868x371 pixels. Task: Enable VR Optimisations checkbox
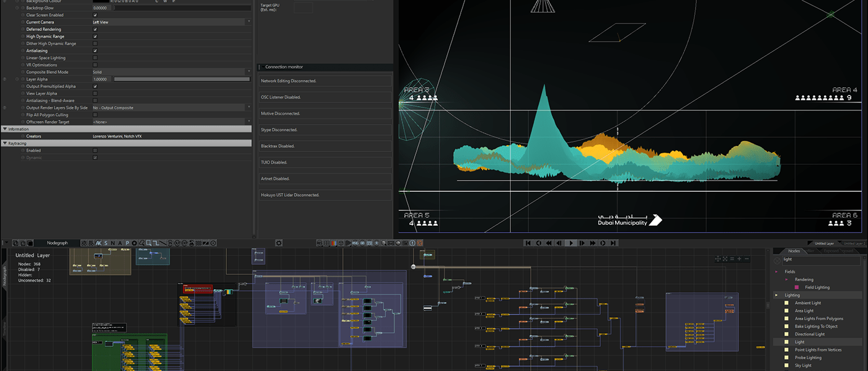pyautogui.click(x=95, y=65)
